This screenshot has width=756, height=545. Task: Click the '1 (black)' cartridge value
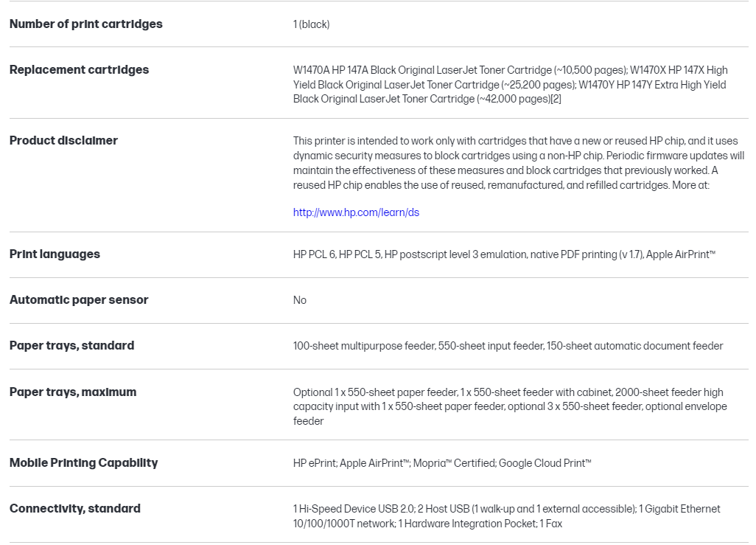coord(311,24)
